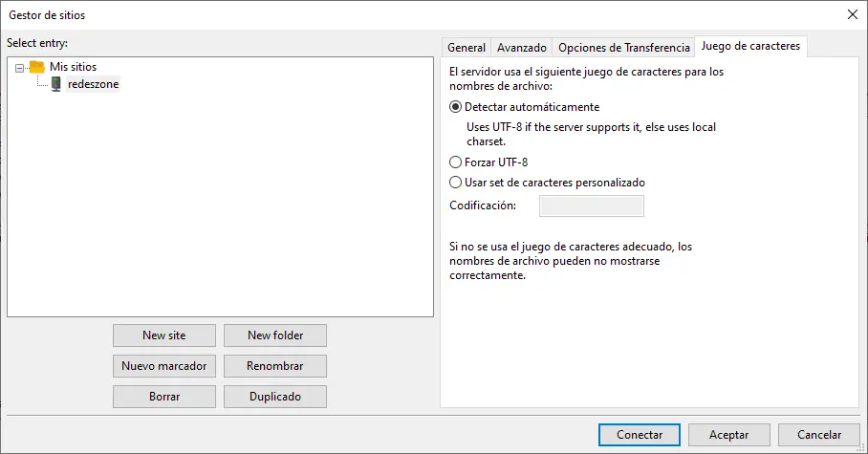Select the redeszone site entry
The image size is (868, 454).
94,84
